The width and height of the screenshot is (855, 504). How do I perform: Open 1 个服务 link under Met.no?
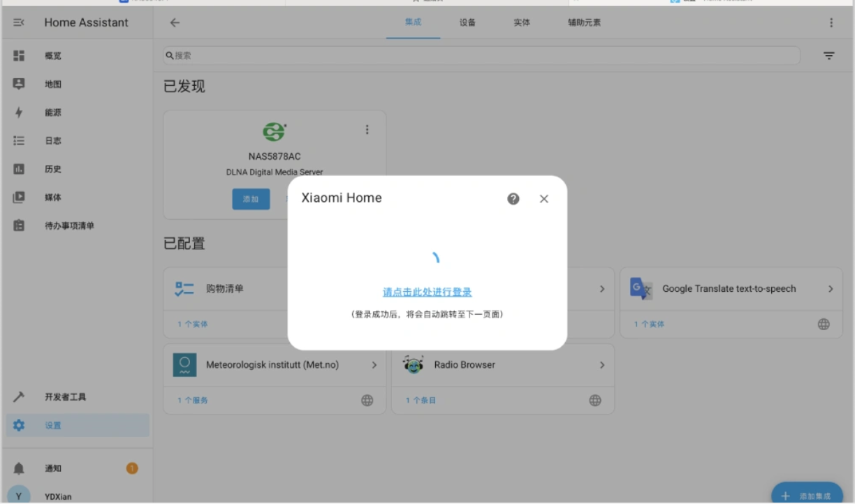pyautogui.click(x=192, y=400)
